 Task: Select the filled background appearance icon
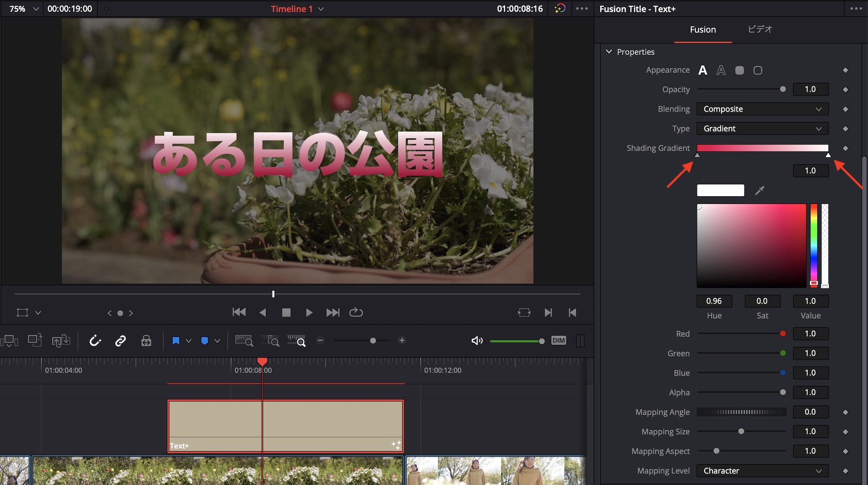(x=740, y=70)
